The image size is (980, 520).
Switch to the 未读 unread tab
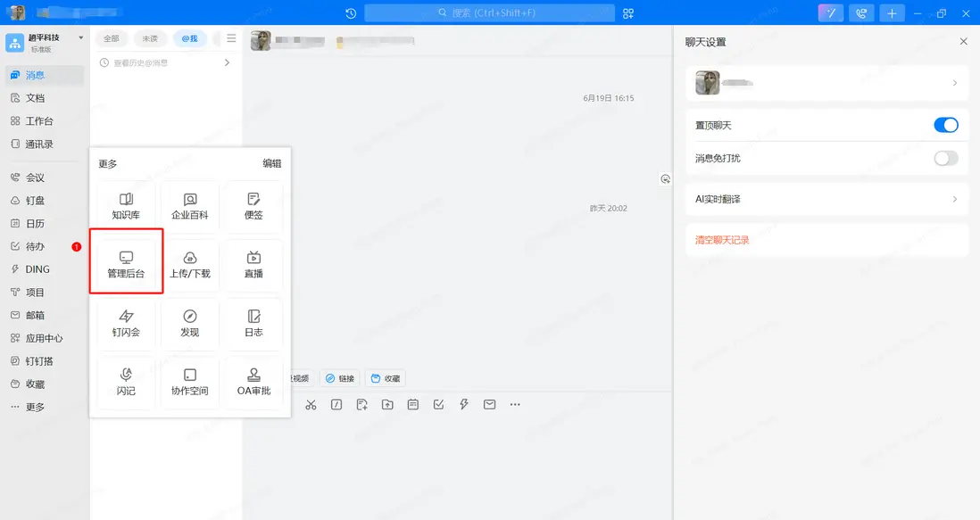(x=151, y=37)
